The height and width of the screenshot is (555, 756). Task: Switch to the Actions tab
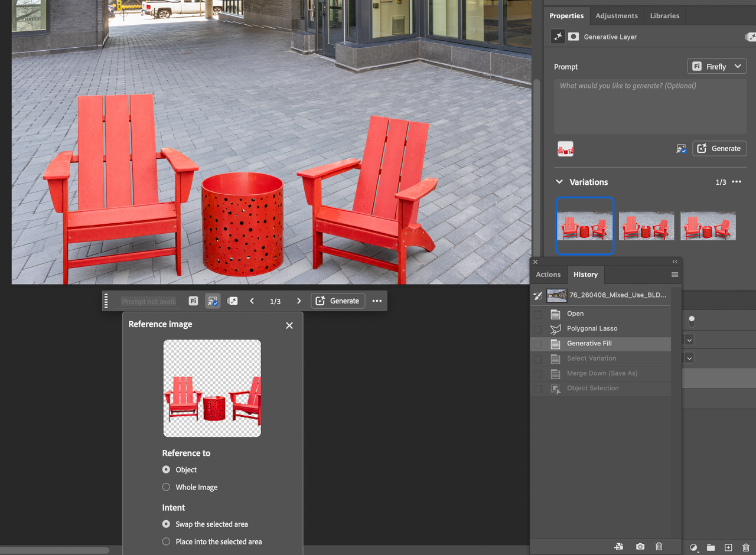[x=548, y=275]
